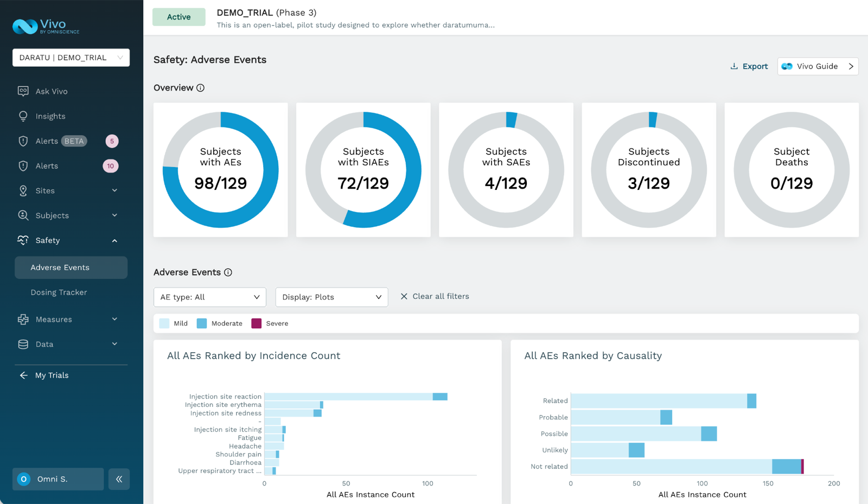Viewport: 868px width, 504px height.
Task: Click the Subject Deaths 0/129 card
Action: 792,170
